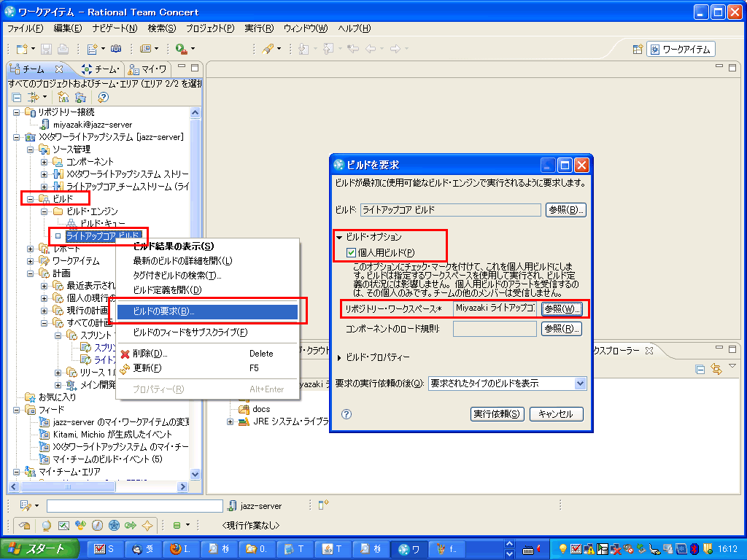Select the お気に入り tree item
747x560 pixels.
(x=57, y=397)
